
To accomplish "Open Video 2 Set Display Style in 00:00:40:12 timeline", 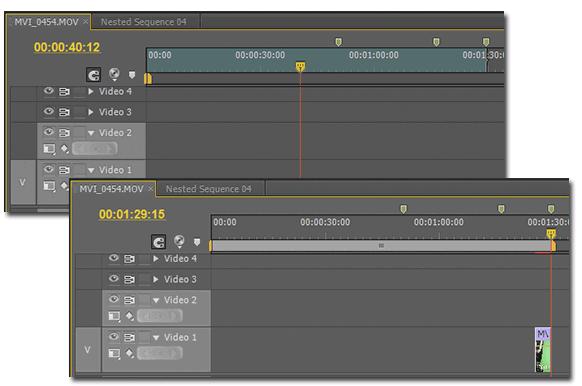I will tap(49, 149).
